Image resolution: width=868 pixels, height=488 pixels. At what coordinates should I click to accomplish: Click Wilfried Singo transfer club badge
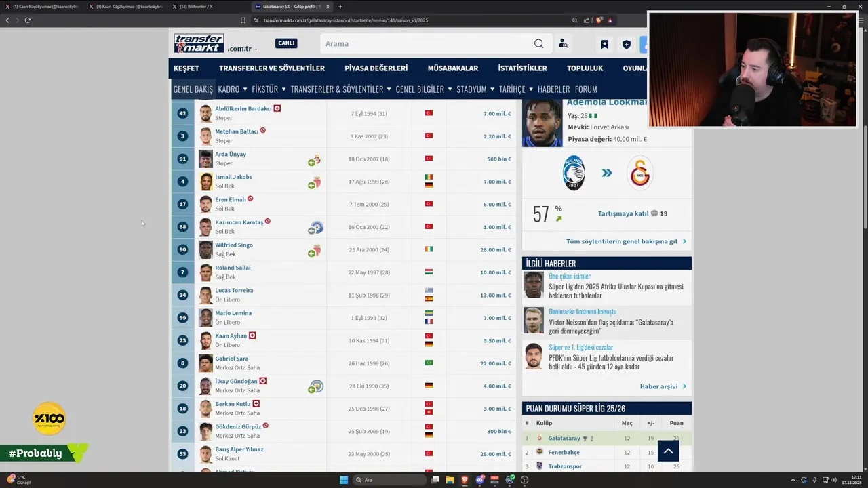pos(315,251)
